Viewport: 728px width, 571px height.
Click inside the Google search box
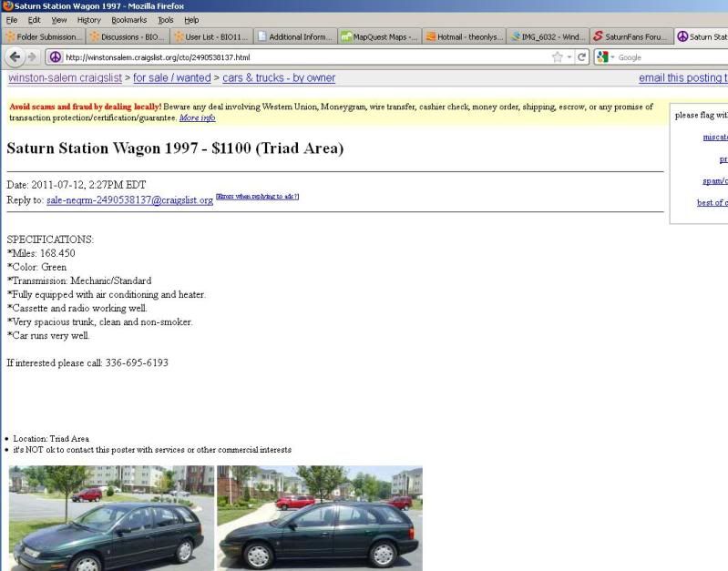[671, 57]
